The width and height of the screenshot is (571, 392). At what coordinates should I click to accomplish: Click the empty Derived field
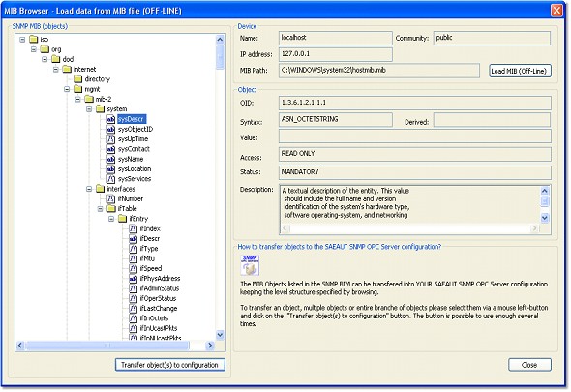point(492,120)
